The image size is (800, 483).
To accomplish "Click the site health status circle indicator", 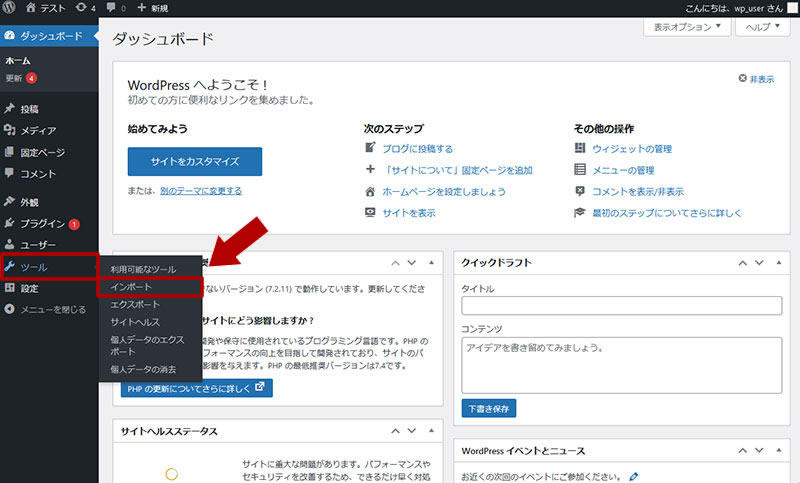I will [172, 474].
